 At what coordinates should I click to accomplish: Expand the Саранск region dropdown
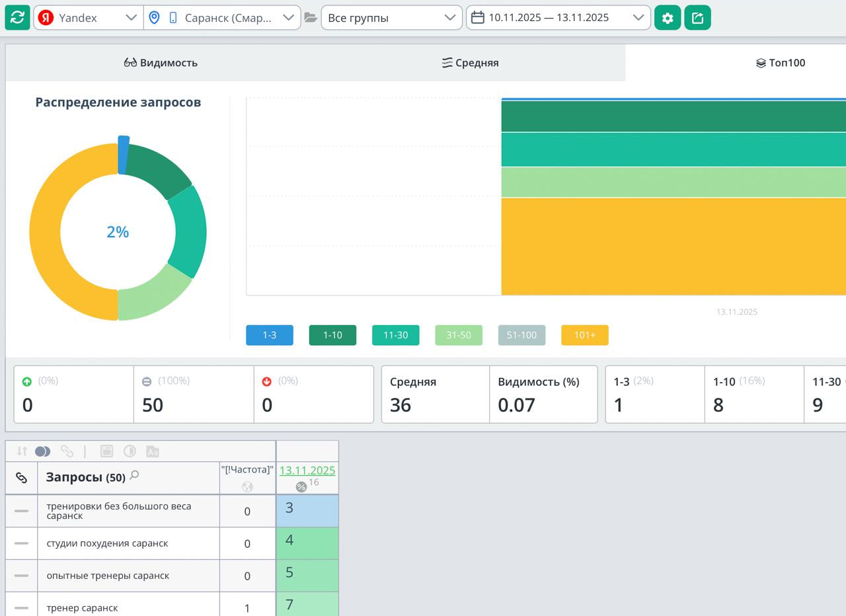coord(221,18)
